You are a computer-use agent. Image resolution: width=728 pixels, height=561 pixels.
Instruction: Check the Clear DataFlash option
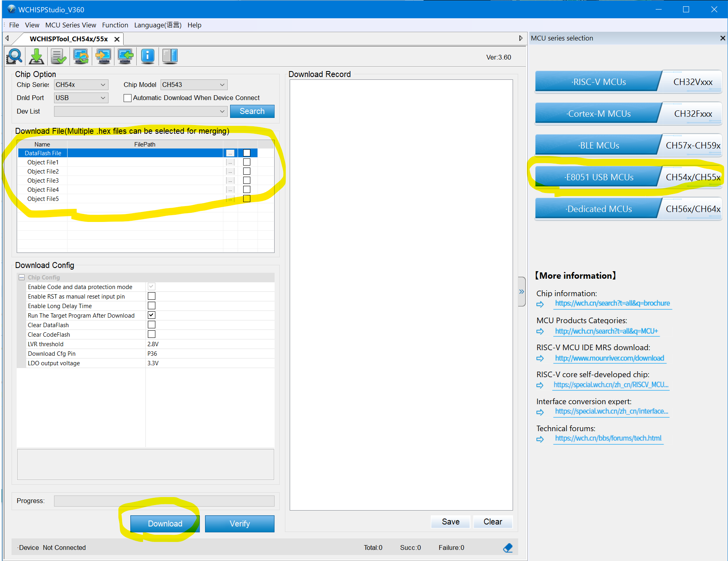(x=151, y=325)
